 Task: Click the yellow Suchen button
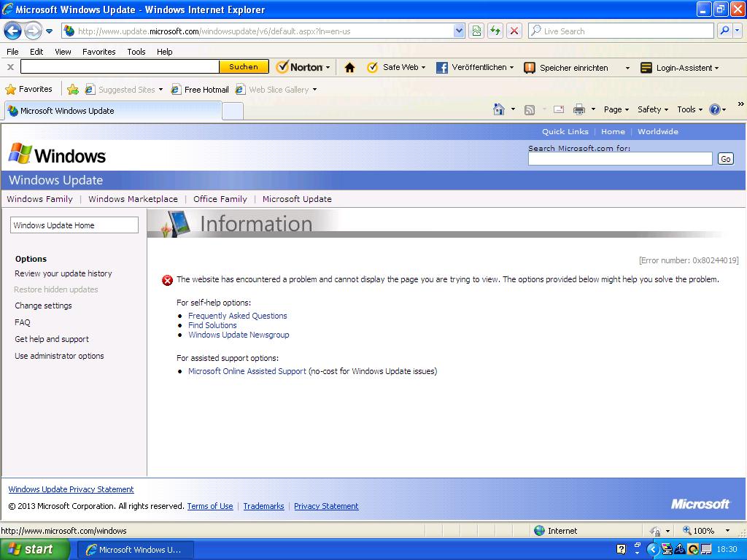[x=244, y=66]
